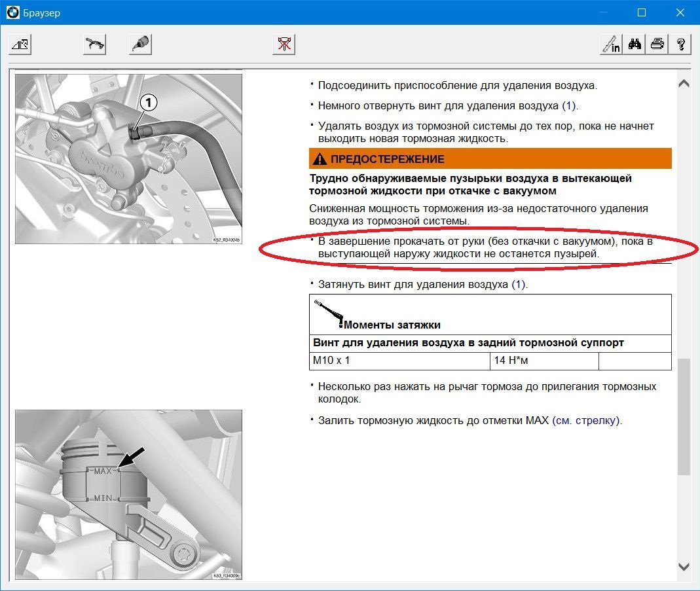
Task: Click the brake caliper bleed screw image
Action: (x=128, y=159)
